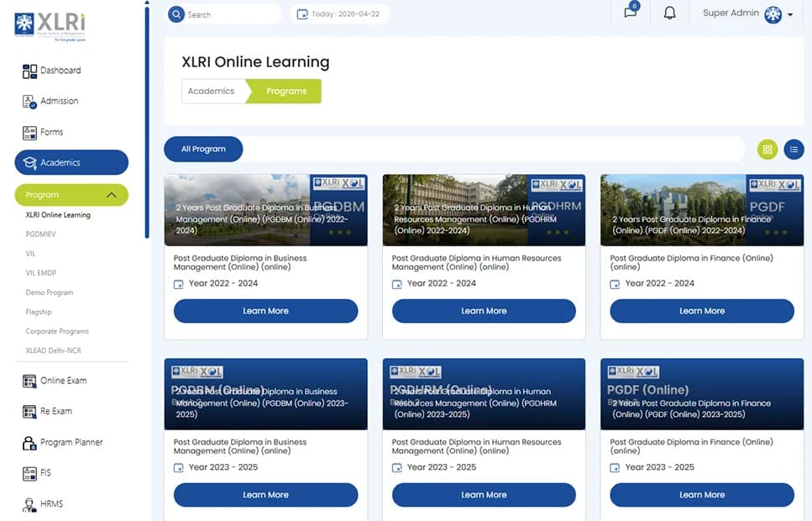
Task: Click the Academics graduation cap icon
Action: (30, 163)
